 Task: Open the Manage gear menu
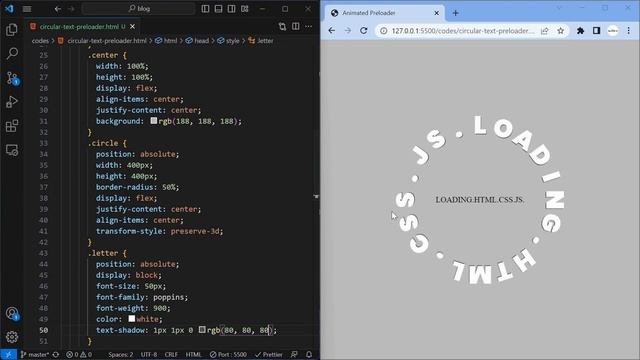tap(12, 337)
